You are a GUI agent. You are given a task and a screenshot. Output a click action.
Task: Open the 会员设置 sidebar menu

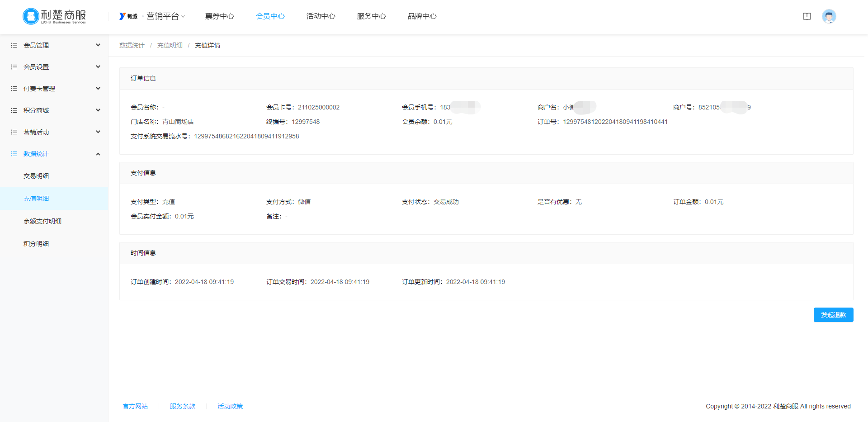click(x=54, y=67)
